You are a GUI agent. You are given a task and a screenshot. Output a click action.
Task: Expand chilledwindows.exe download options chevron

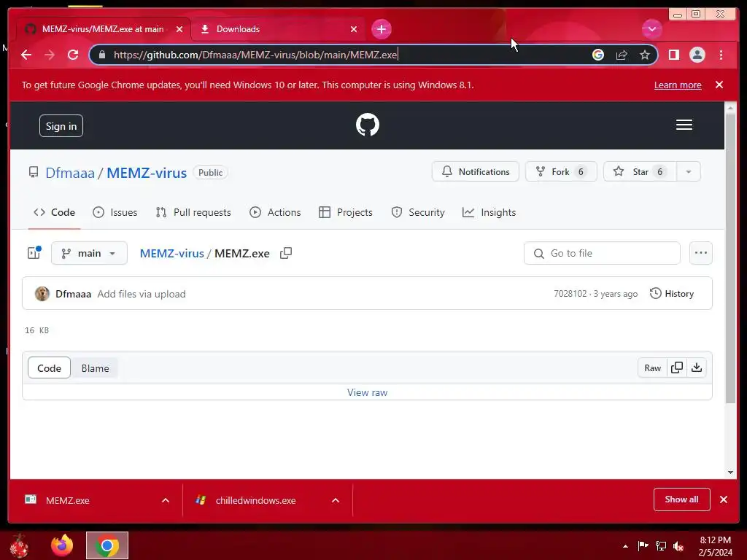click(x=336, y=500)
